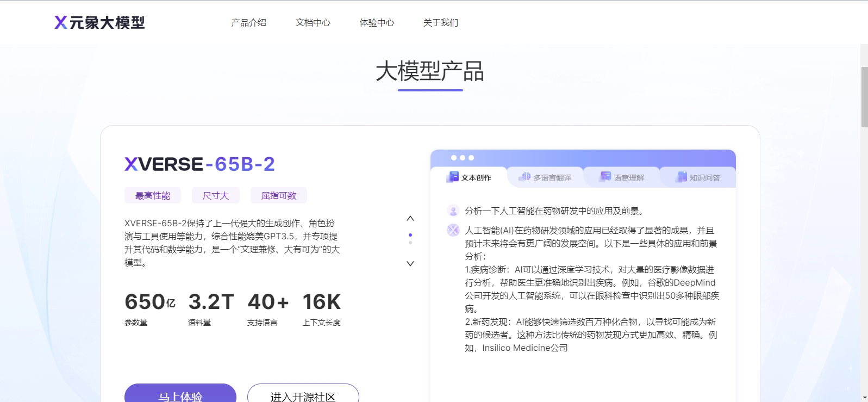The width and height of the screenshot is (868, 402).
Task: Click the down chevron to show next model
Action: tap(410, 263)
